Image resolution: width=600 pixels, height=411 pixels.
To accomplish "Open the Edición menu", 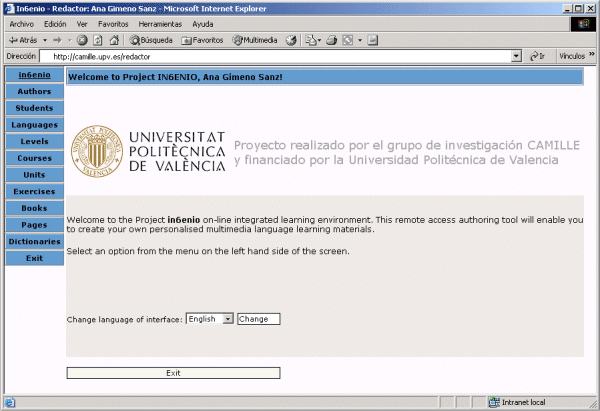I will (55, 24).
